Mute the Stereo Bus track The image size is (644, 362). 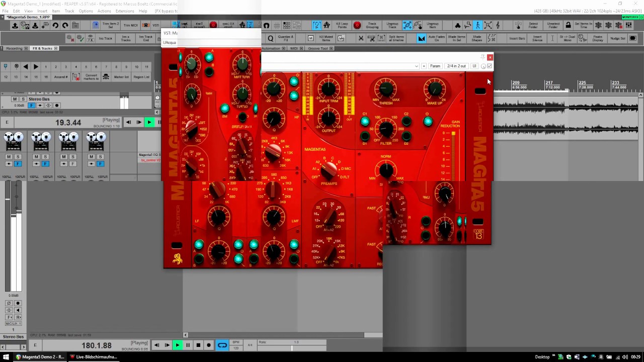click(x=15, y=99)
